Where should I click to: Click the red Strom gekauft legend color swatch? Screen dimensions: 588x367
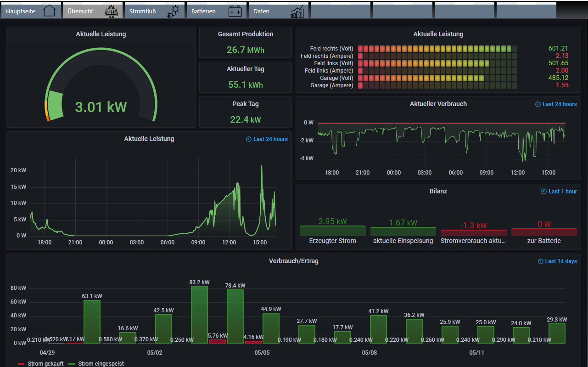click(21, 364)
